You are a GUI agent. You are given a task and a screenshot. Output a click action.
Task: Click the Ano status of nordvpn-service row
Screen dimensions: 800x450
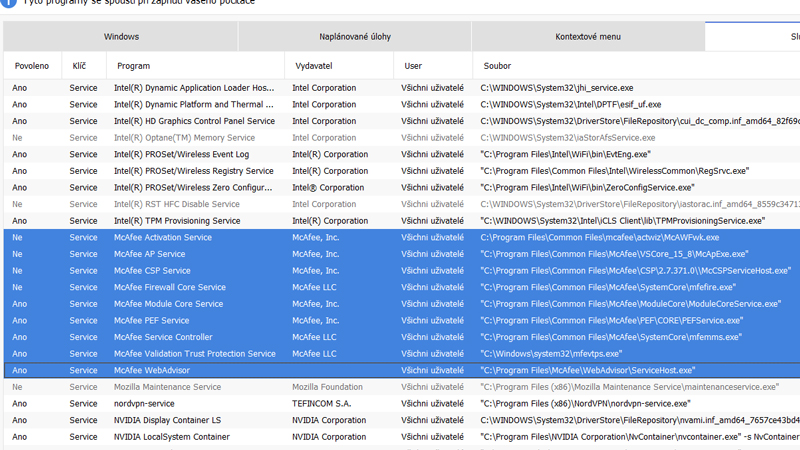point(19,404)
